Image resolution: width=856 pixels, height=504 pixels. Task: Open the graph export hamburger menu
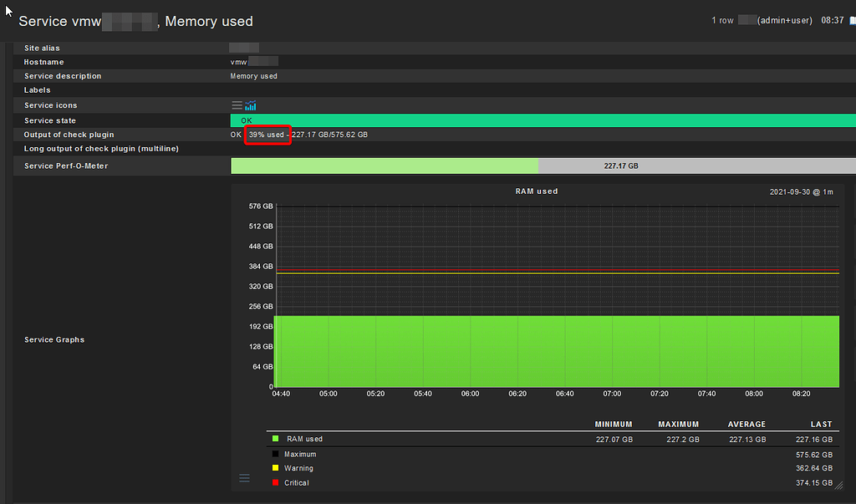pyautogui.click(x=244, y=477)
